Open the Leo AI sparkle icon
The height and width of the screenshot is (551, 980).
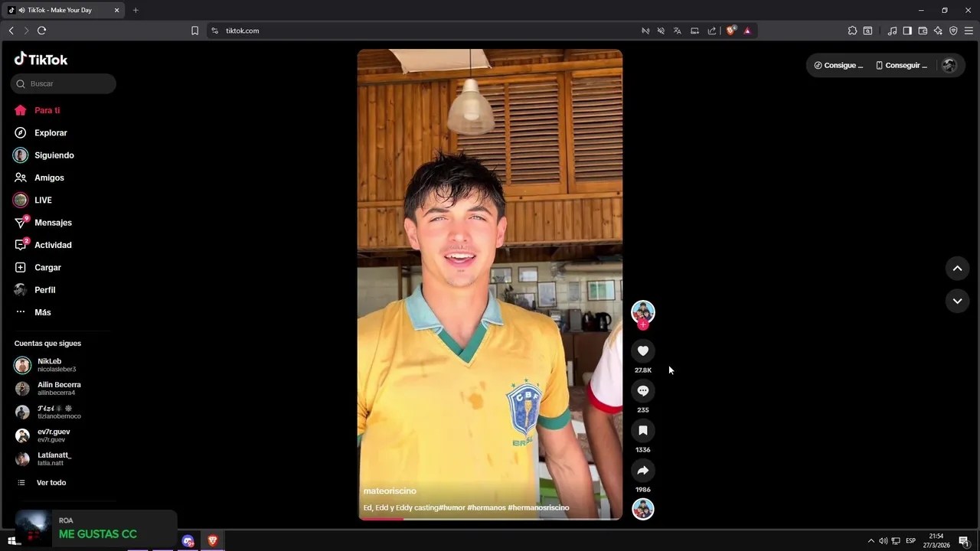(x=938, y=31)
